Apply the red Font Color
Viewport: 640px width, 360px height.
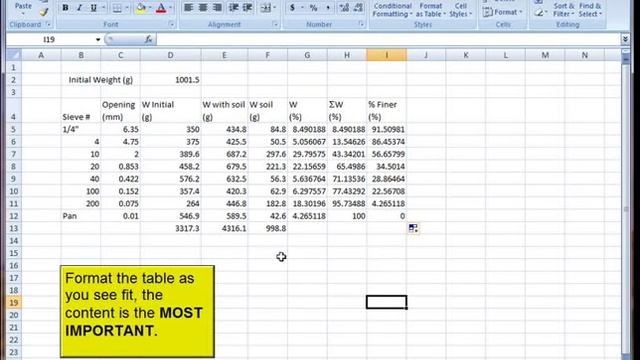161,8
